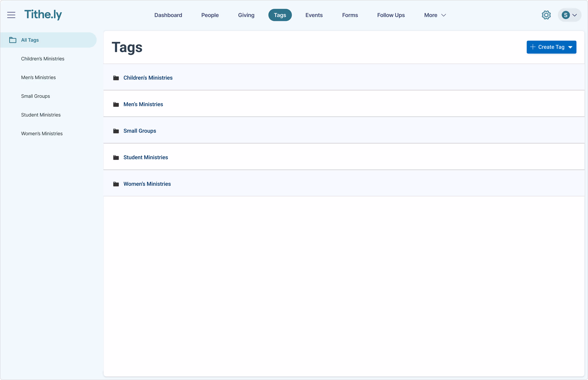588x380 pixels.
Task: Click the plus icon inside Create Tag button
Action: click(533, 47)
